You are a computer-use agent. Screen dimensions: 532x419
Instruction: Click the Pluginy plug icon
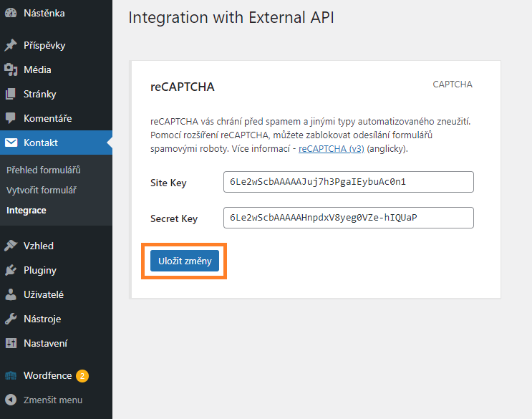[11, 270]
